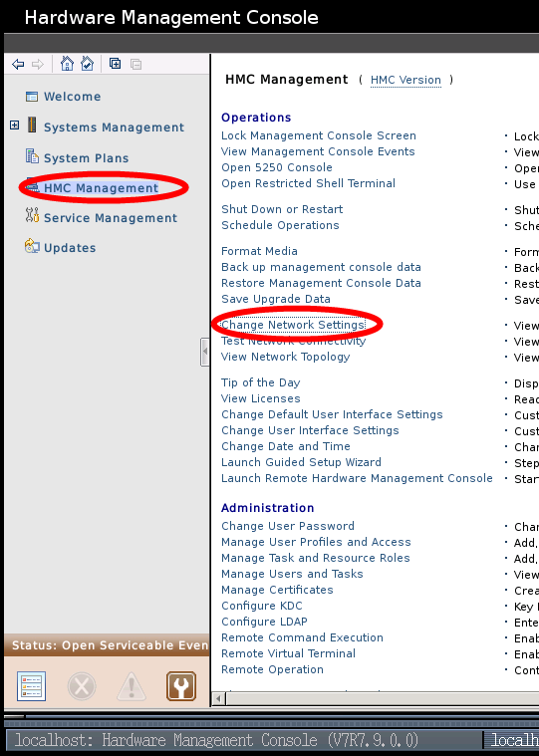The width and height of the screenshot is (539, 756).
Task: Click horizontal scrollbar left arrow
Action: [x=219, y=698]
